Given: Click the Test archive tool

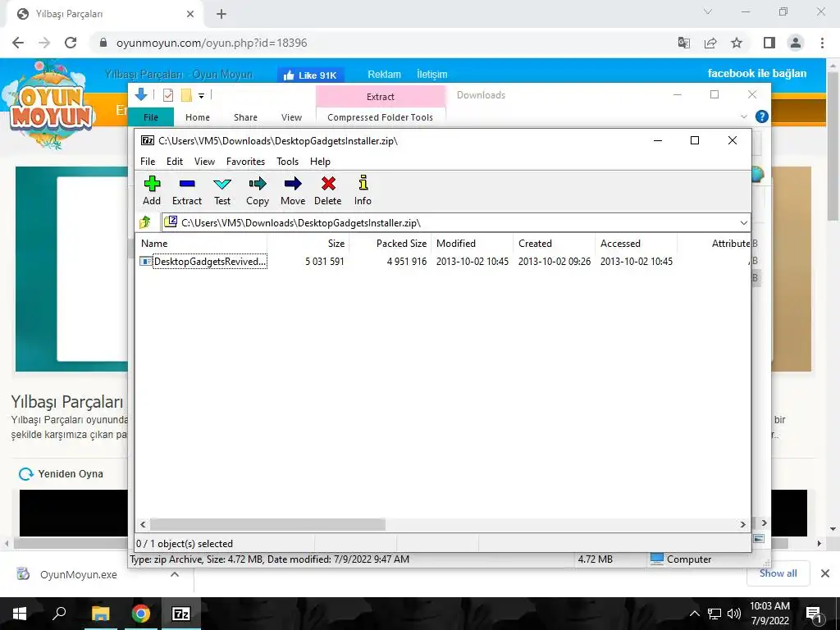Looking at the screenshot, I should [x=221, y=190].
